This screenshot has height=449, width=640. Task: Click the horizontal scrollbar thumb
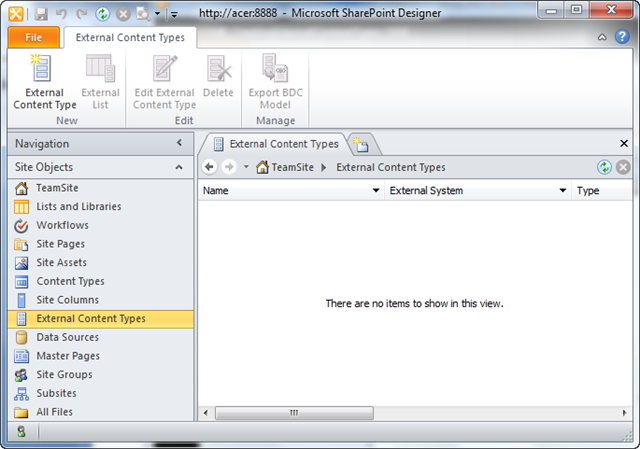click(x=294, y=413)
